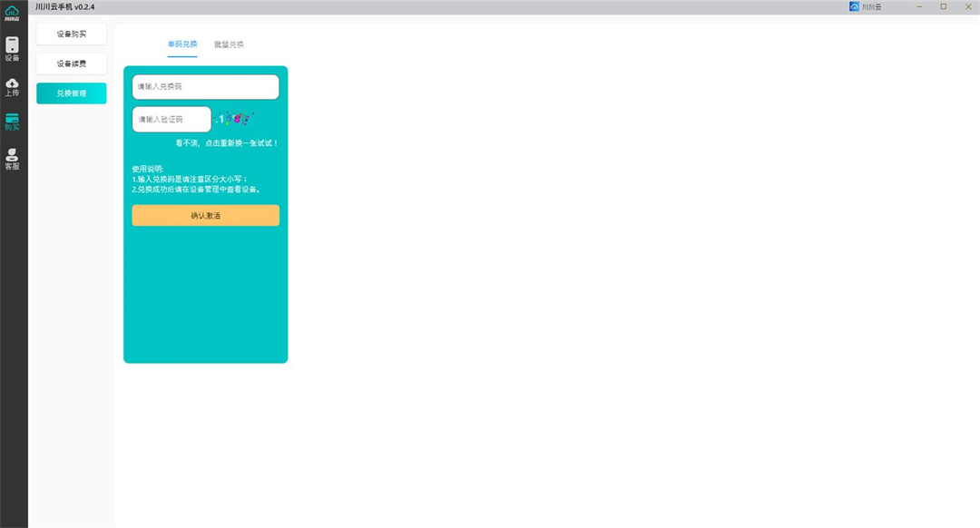Image resolution: width=980 pixels, height=528 pixels.
Task: Go to 设备购买 (Device Purchase) page
Action: click(72, 34)
